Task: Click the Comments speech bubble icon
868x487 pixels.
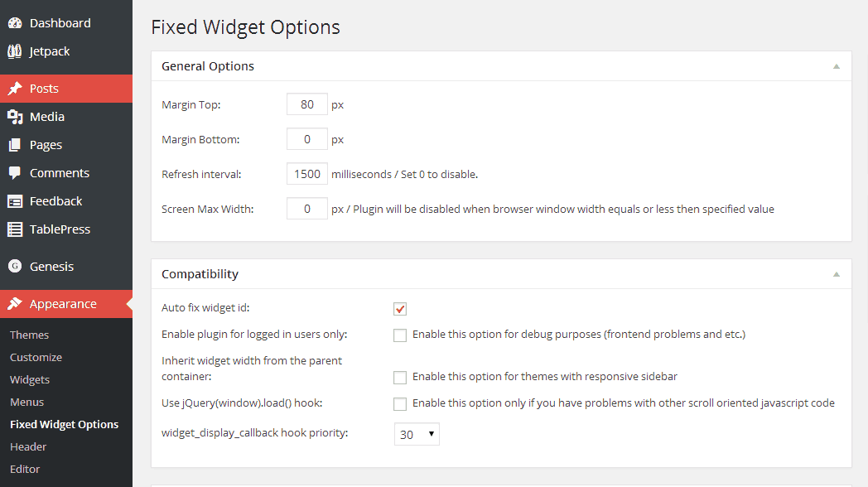Action: pyautogui.click(x=15, y=173)
